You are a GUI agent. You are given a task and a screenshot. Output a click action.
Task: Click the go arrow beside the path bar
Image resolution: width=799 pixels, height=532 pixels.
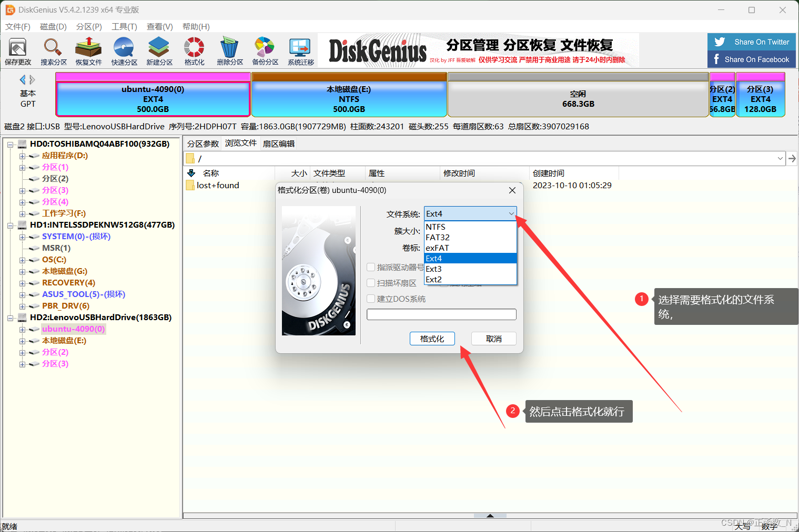(x=792, y=158)
